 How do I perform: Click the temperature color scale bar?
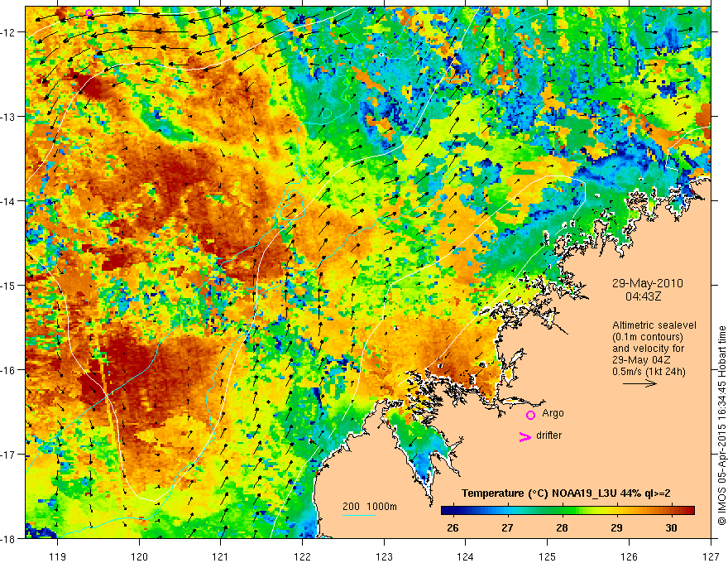[x=568, y=511]
